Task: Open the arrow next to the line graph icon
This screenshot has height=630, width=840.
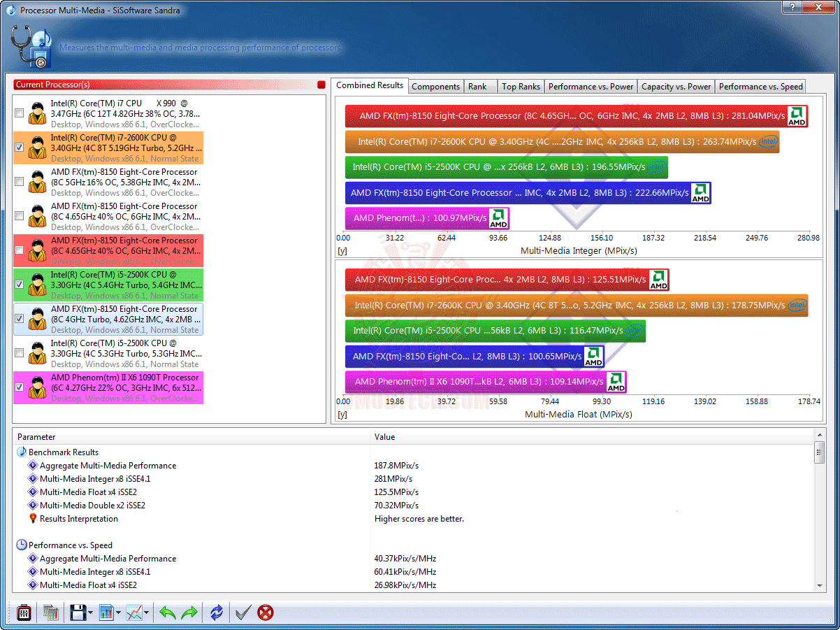Action: click(x=147, y=614)
